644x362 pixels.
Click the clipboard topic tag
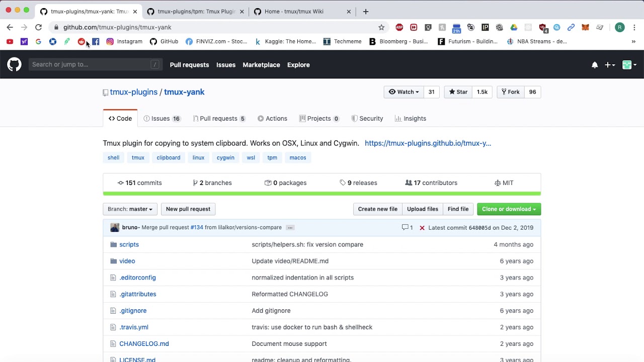[168, 158]
